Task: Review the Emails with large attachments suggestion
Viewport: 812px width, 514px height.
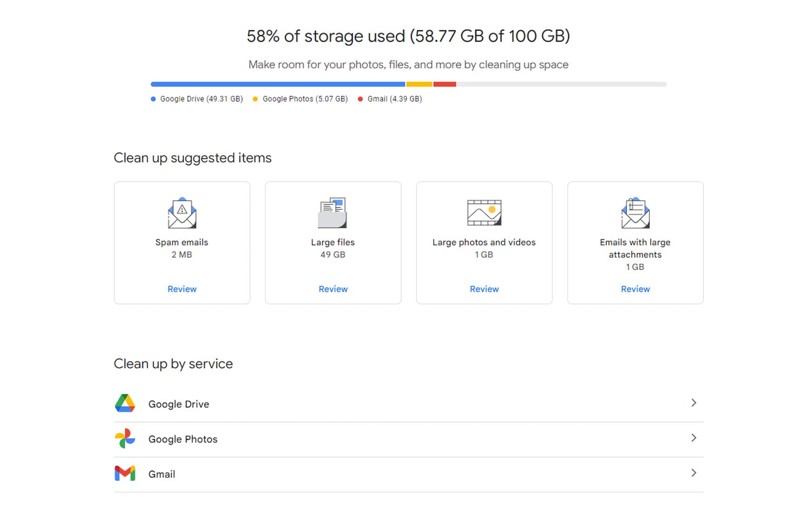Action: (634, 289)
